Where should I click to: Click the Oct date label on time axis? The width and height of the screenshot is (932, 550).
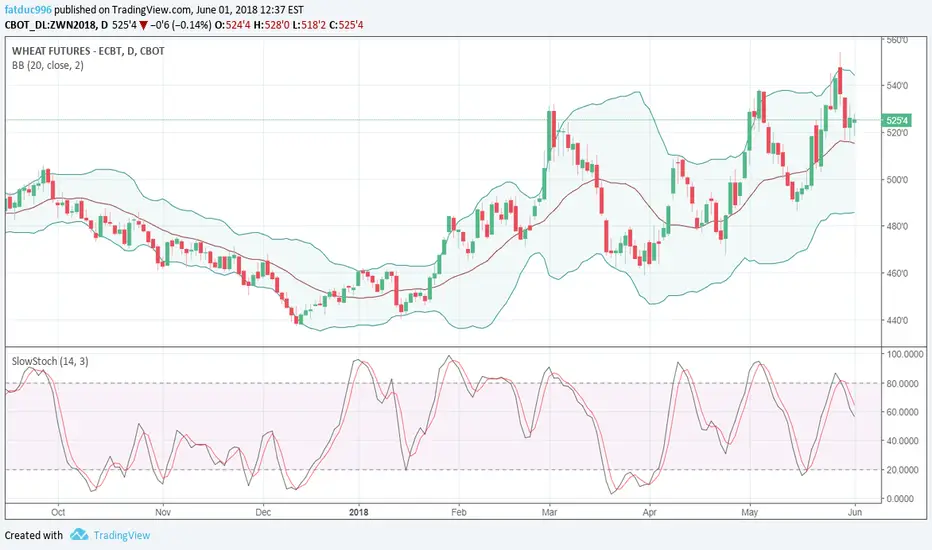[x=58, y=512]
